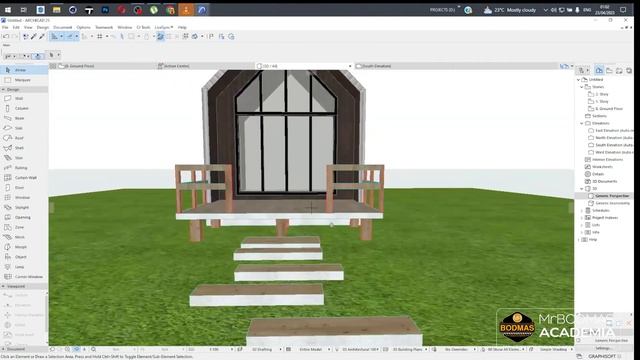The image size is (640, 360).
Task: Select the Zone tool
Action: (24, 227)
